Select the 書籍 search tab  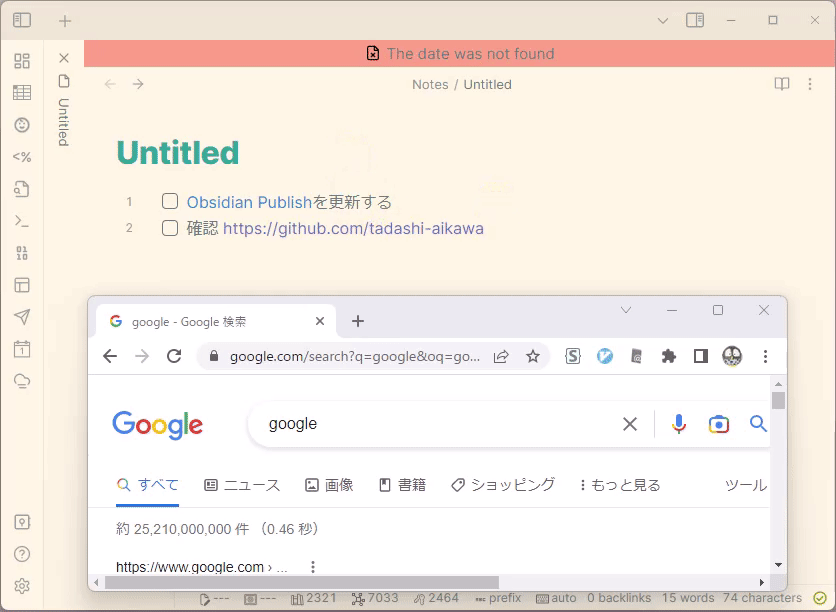click(403, 485)
